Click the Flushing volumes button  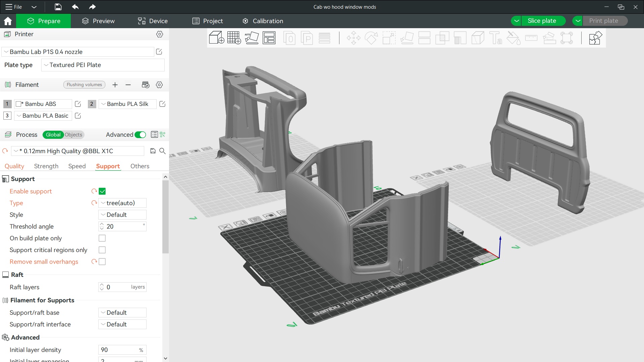[84, 85]
